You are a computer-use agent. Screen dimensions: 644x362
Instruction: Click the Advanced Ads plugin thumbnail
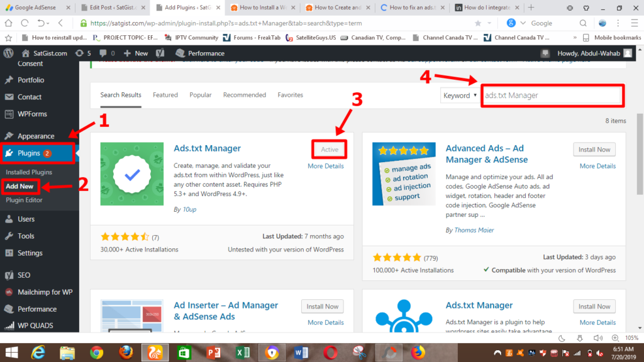click(404, 174)
